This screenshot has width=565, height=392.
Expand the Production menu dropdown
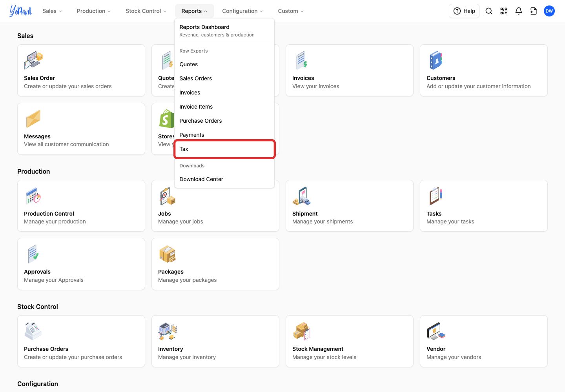tap(94, 11)
